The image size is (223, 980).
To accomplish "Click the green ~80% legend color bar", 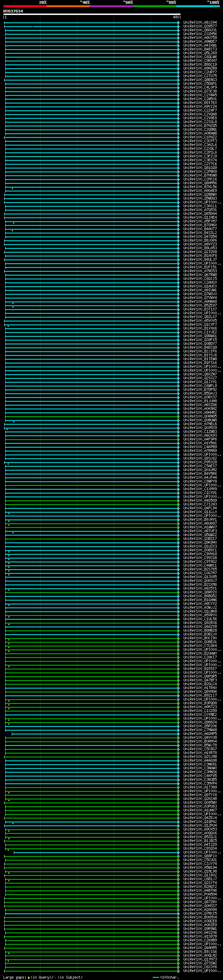I will pyautogui.click(x=155, y=6).
